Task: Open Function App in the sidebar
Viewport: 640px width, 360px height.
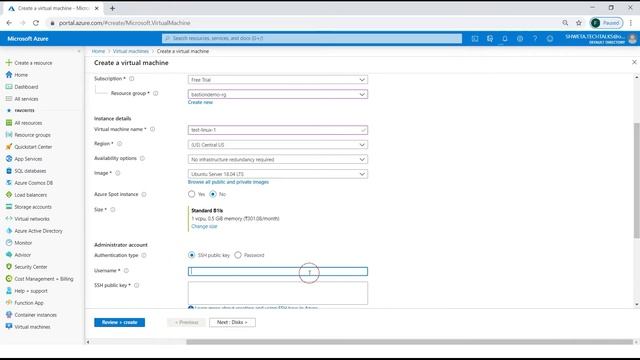Action: coord(29,303)
